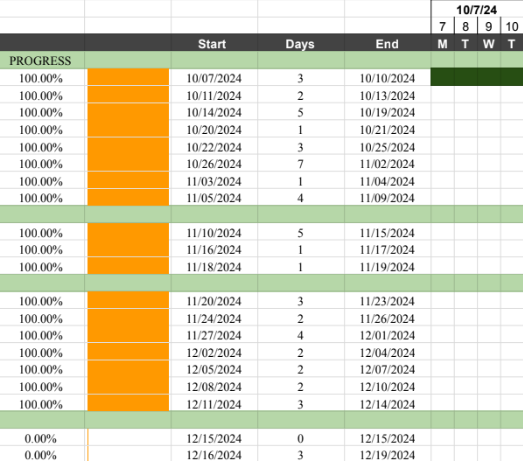Click the Days column header
The width and height of the screenshot is (523, 461).
click(x=301, y=43)
